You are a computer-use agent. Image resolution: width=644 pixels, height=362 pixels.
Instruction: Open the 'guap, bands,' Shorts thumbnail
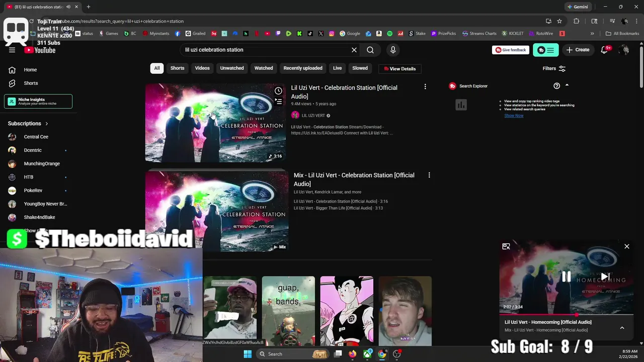(288, 311)
